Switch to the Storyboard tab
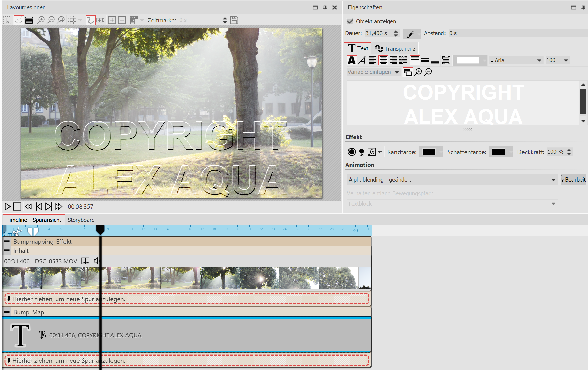588x370 pixels. [x=81, y=220]
